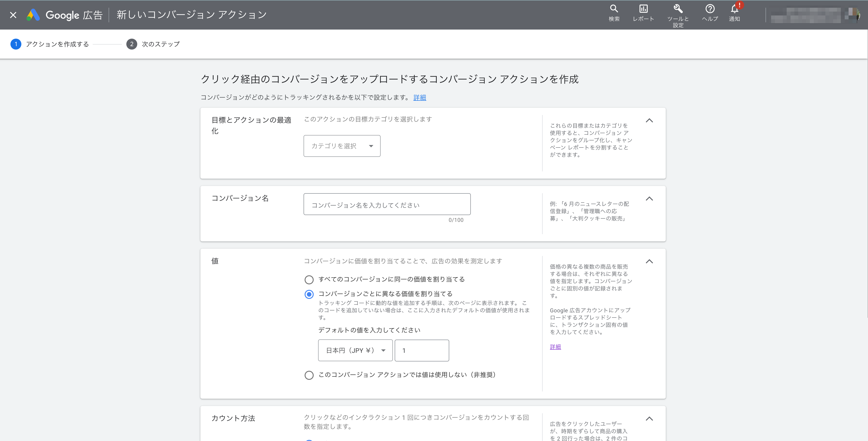Screen dimensions: 868x441
Task: Click the 0/100 character counter
Action: click(456, 220)
